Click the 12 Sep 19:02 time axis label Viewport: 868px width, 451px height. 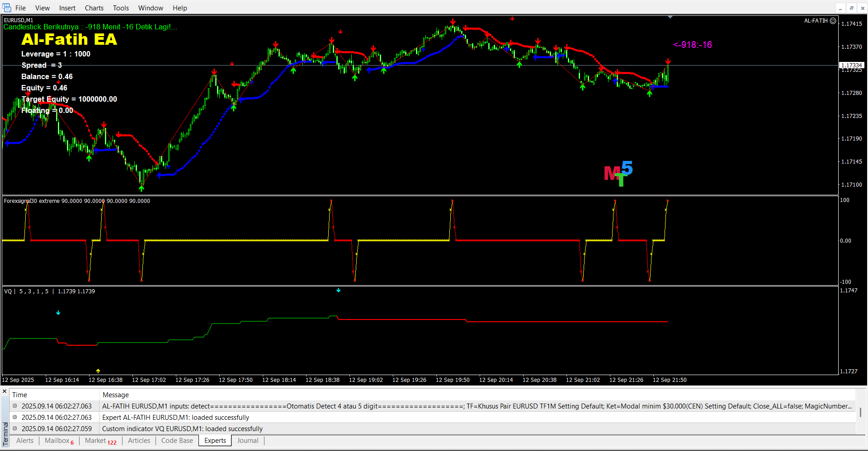[366, 380]
